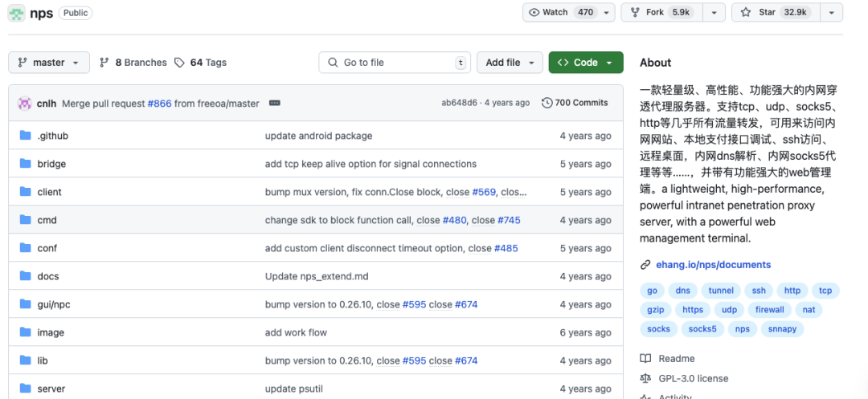Open 'add work flow' commit message
This screenshot has width=868, height=399.
point(296,332)
